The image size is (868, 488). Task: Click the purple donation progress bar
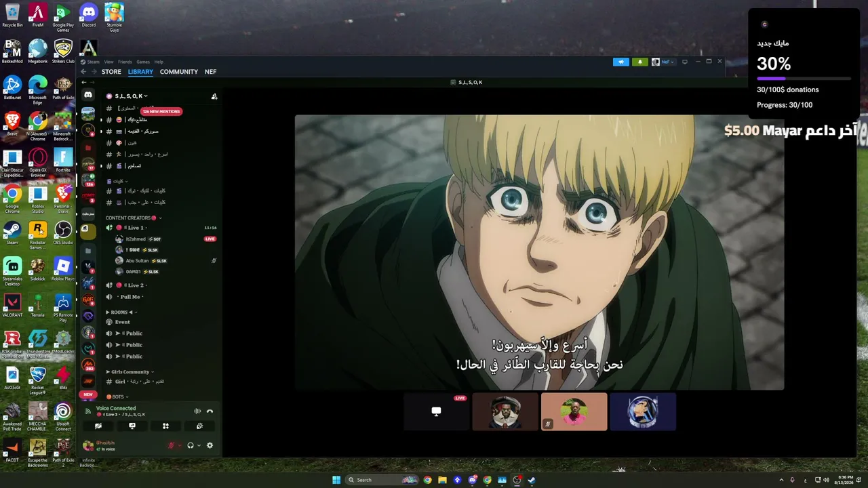coord(804,79)
